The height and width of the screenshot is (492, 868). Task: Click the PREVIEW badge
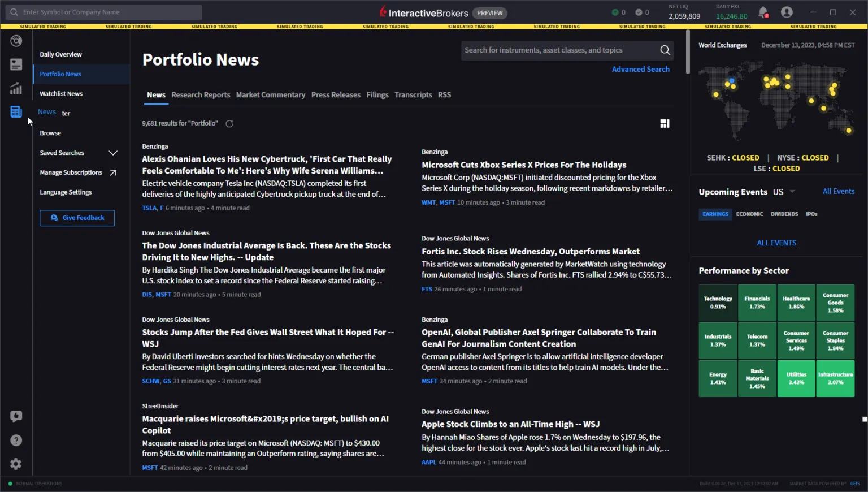click(489, 13)
